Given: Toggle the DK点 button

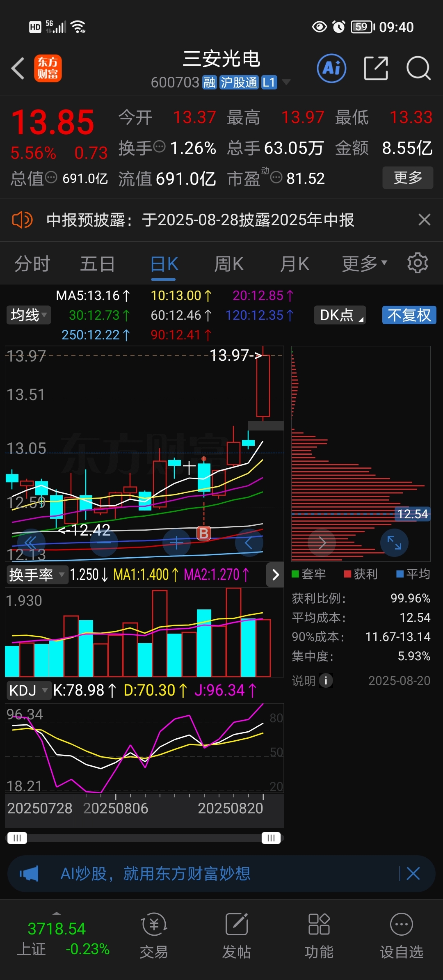Looking at the screenshot, I should coord(340,315).
